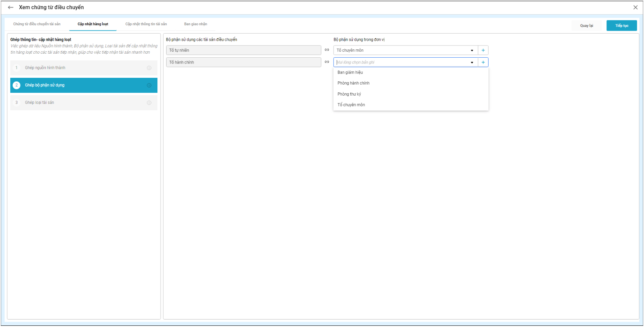Click the plus button next to the empty dropdown
Viewport: 644px width, 327px height.
tap(483, 62)
